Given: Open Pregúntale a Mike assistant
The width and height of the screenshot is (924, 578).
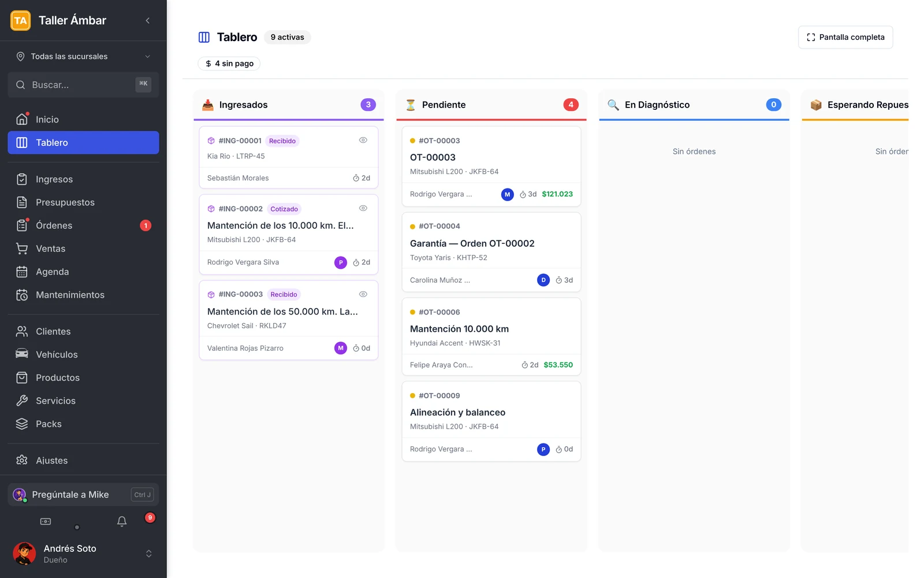Looking at the screenshot, I should (83, 495).
